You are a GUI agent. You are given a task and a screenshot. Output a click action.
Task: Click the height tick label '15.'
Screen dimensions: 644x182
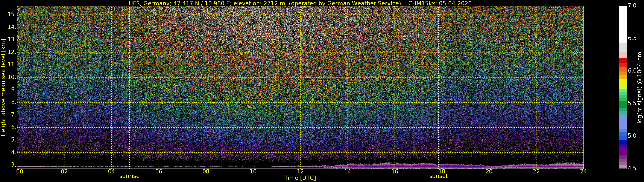[x=12, y=15]
